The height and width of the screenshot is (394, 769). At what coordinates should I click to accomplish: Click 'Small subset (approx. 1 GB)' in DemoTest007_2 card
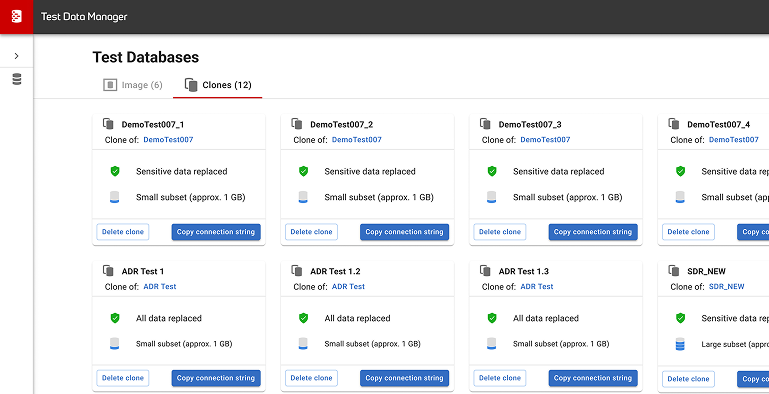[x=379, y=198]
